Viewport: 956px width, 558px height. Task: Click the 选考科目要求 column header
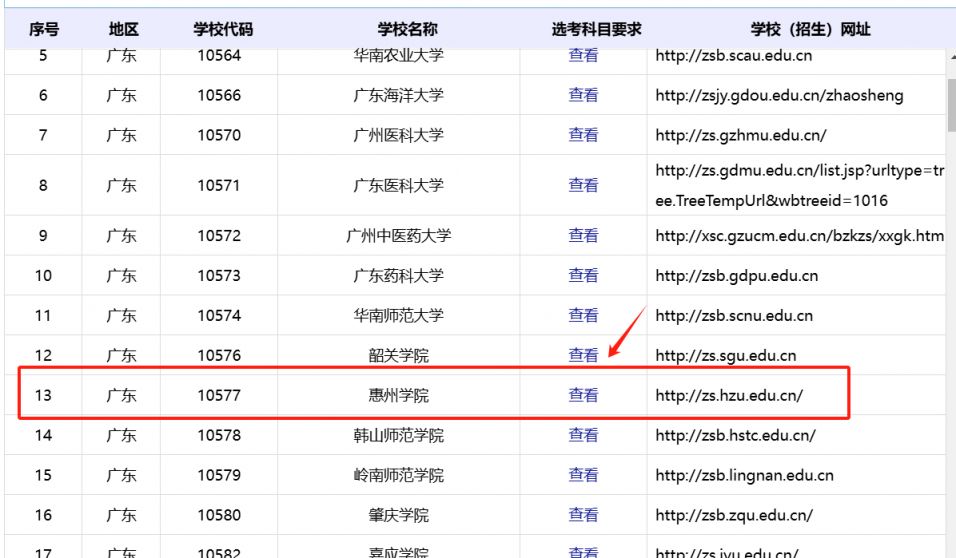(x=596, y=29)
